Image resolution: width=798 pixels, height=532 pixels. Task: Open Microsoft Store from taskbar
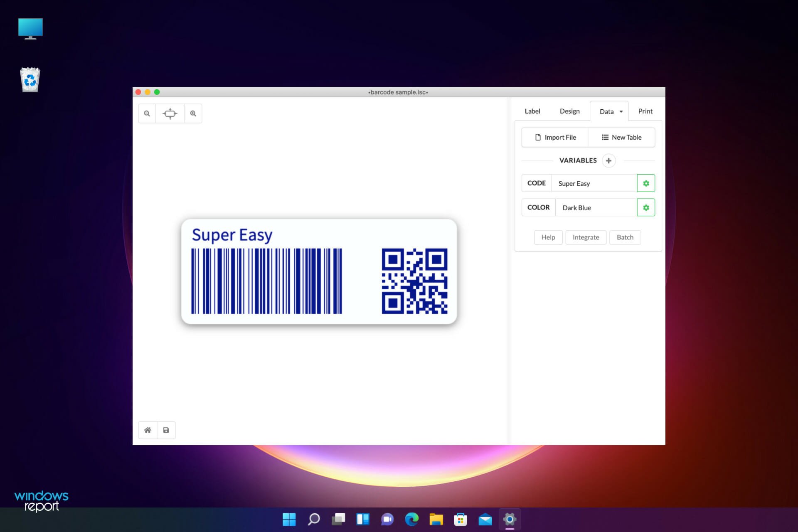point(461,519)
